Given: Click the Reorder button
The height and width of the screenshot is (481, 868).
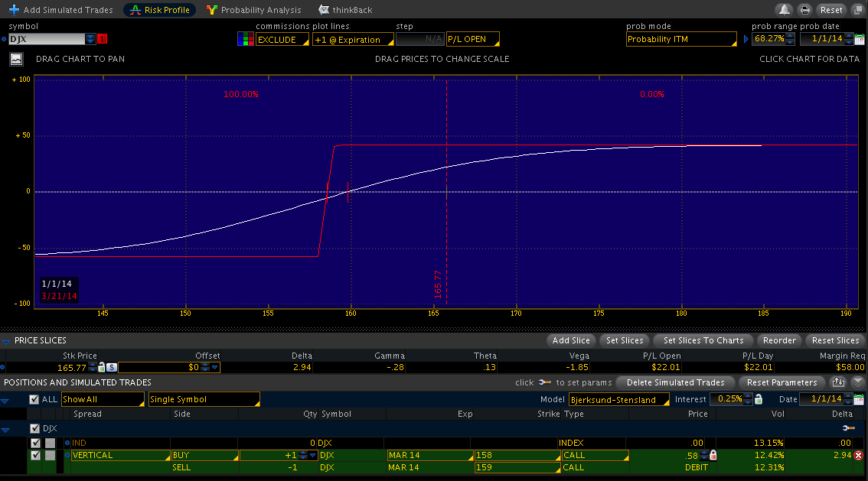Looking at the screenshot, I should tap(779, 340).
